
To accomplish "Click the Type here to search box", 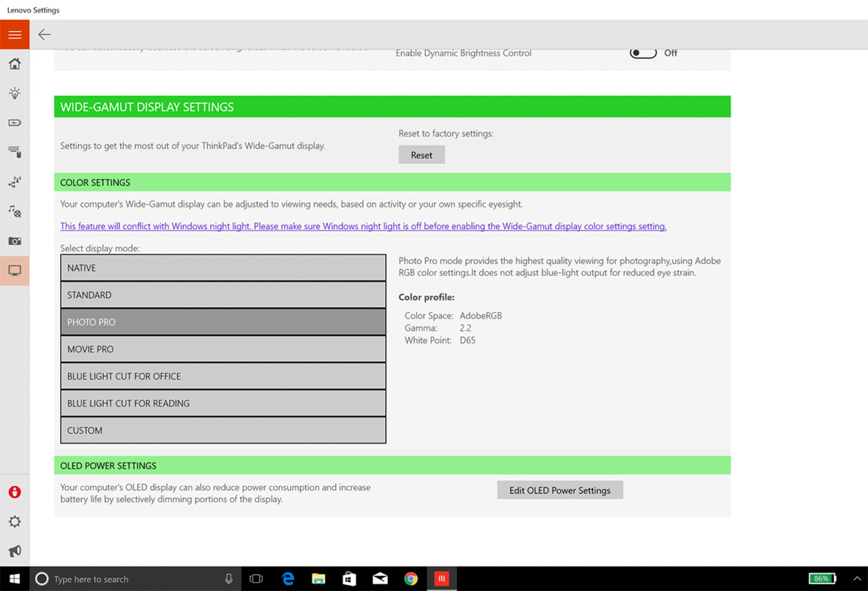I will pyautogui.click(x=135, y=579).
